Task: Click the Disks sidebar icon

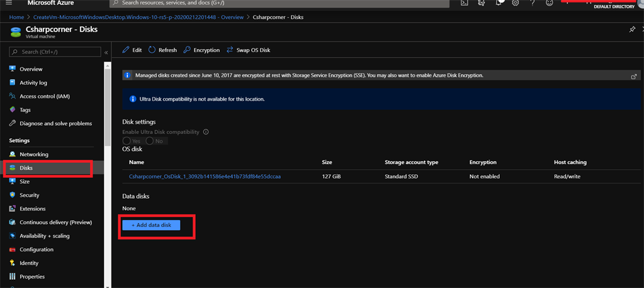Action: click(x=13, y=168)
